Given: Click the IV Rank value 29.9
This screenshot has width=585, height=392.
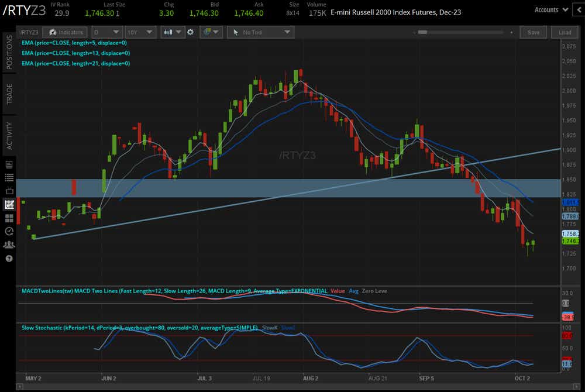Looking at the screenshot, I should pos(62,13).
